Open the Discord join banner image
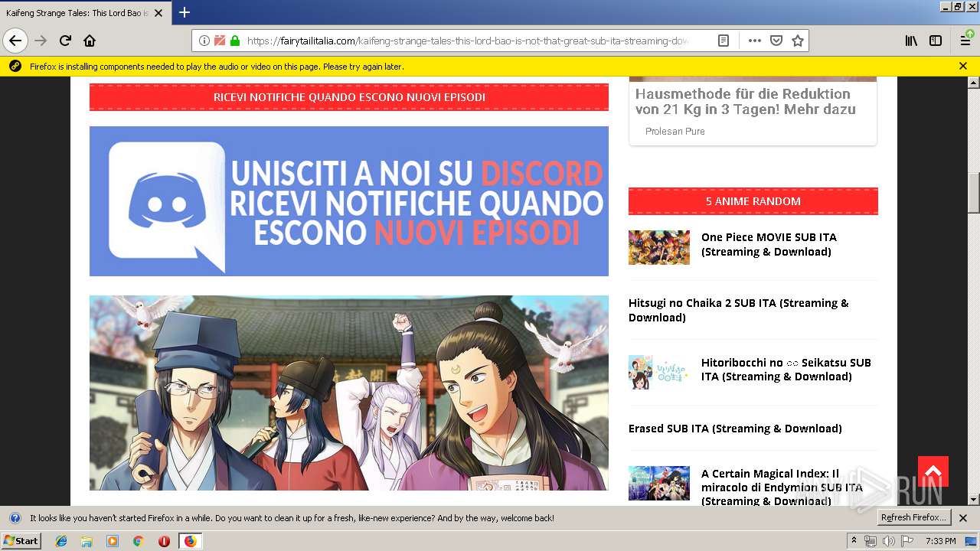The image size is (980, 551). 349,201
